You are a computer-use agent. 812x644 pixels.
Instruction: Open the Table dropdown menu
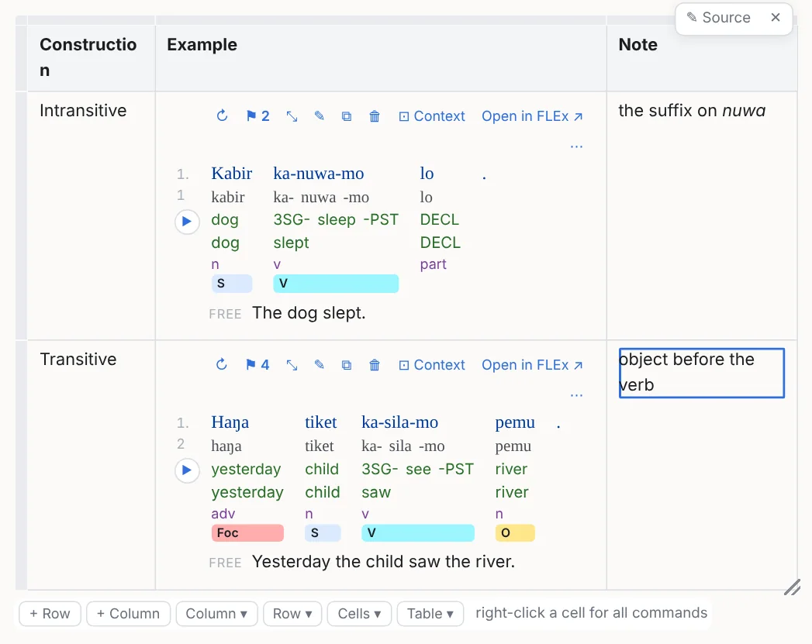click(430, 614)
